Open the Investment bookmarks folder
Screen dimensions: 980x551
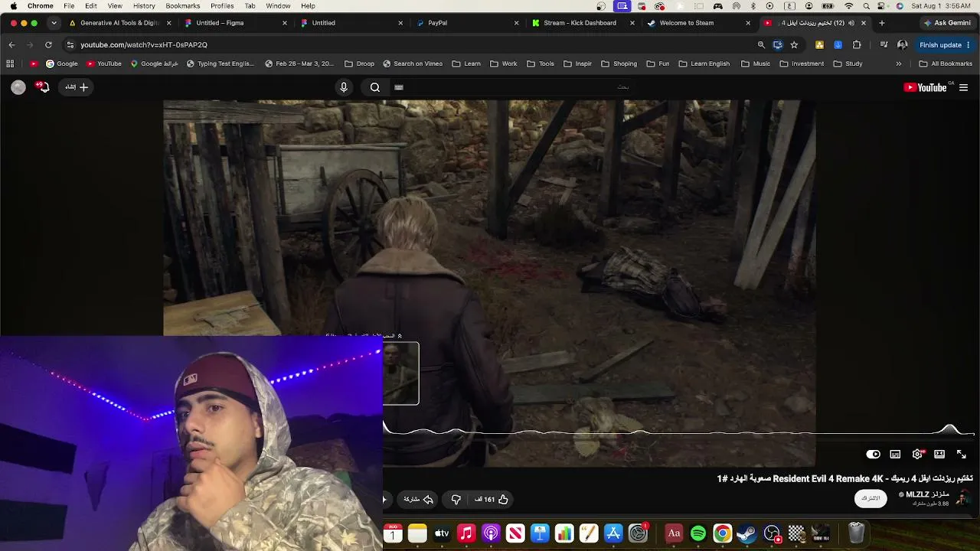[802, 64]
